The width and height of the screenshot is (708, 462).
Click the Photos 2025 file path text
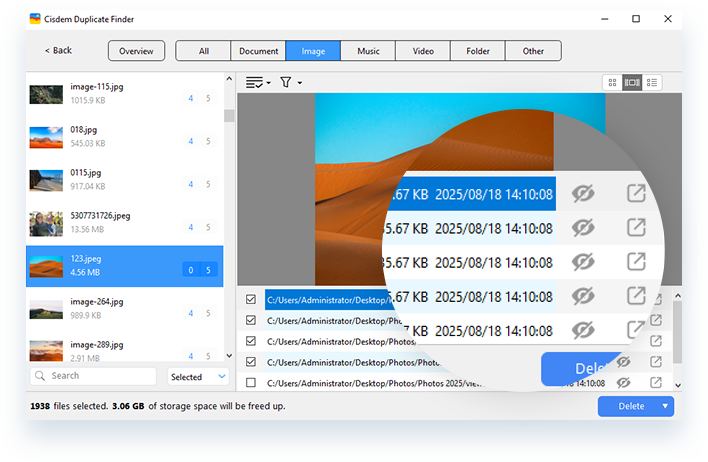(375, 383)
